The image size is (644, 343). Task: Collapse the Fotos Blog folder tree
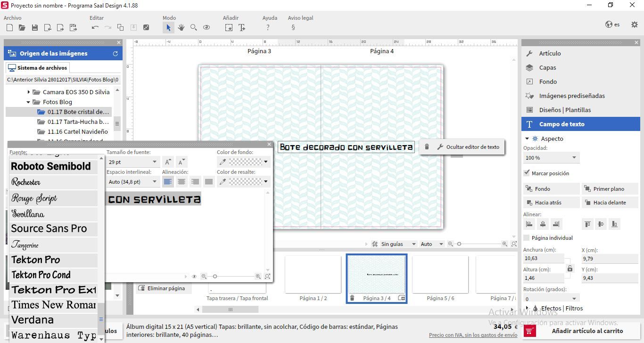coord(29,102)
